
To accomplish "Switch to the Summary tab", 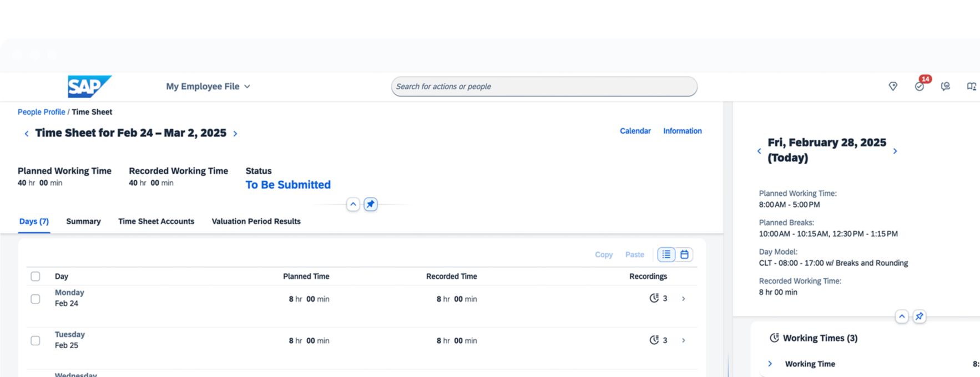I will click(x=83, y=221).
